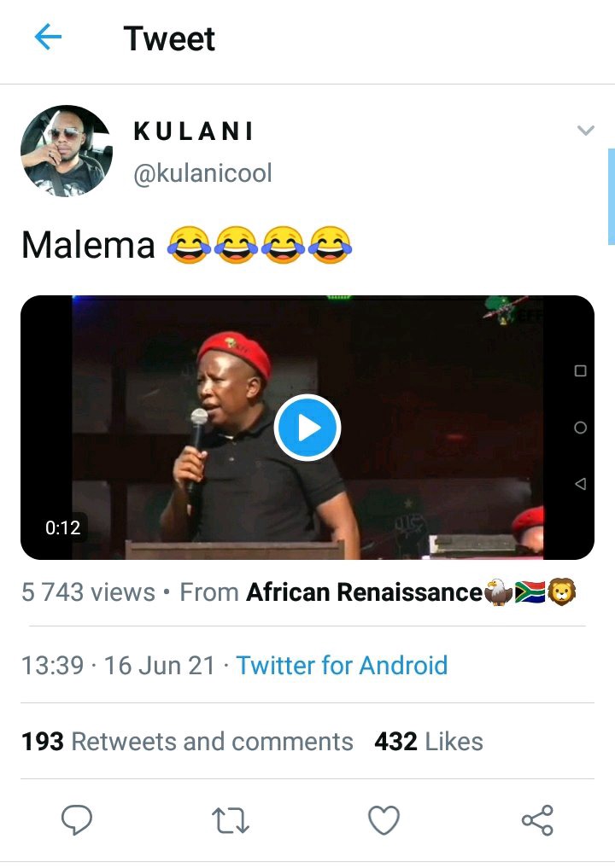Viewport: 615px width, 868px height.
Task: Tap the back arrow icon
Action: 48,38
